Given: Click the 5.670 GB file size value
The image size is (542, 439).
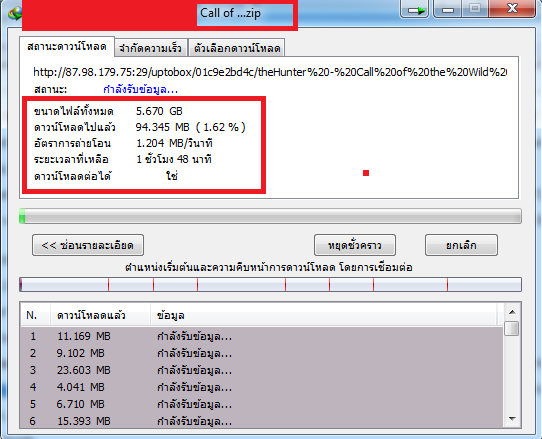Looking at the screenshot, I should tap(159, 111).
